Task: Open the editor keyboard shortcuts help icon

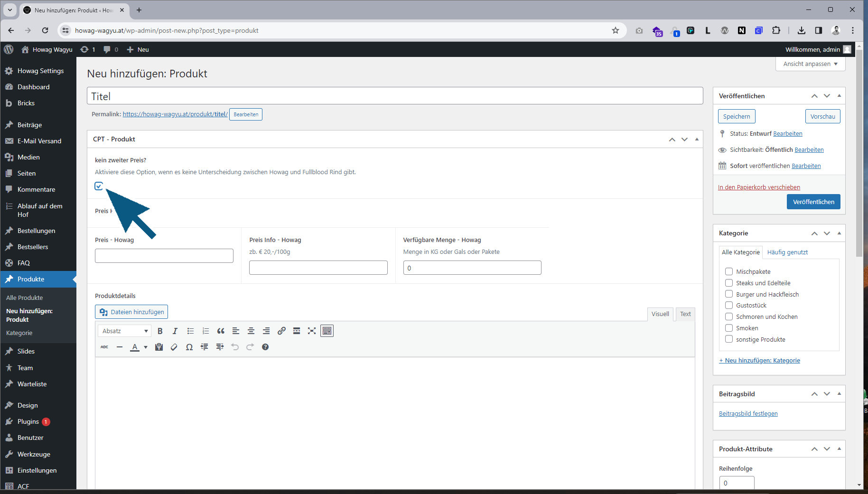Action: [x=265, y=347]
